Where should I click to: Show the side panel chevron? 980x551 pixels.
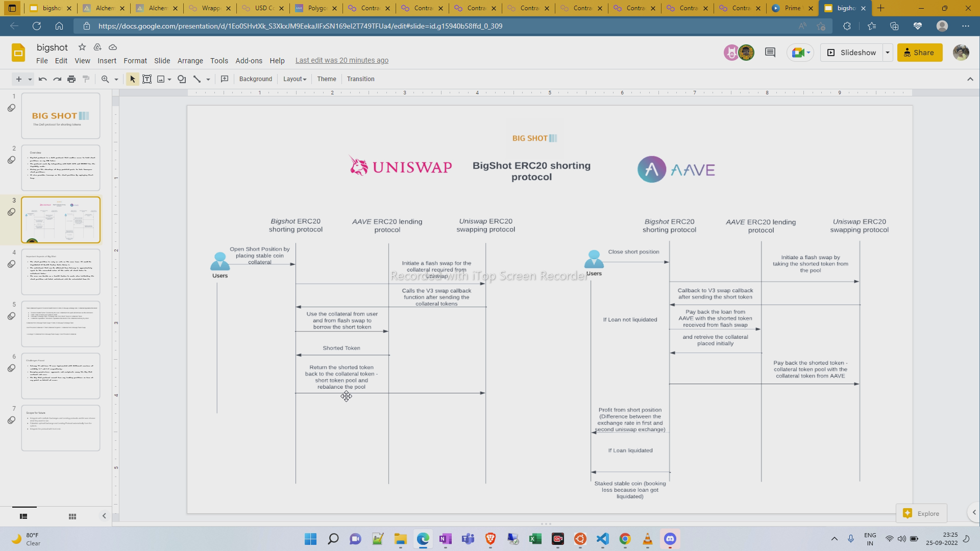[973, 512]
